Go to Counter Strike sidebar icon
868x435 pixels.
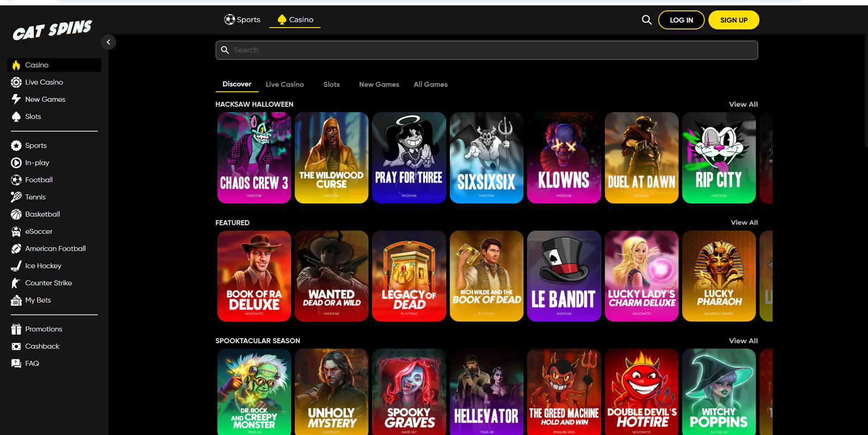pos(16,283)
